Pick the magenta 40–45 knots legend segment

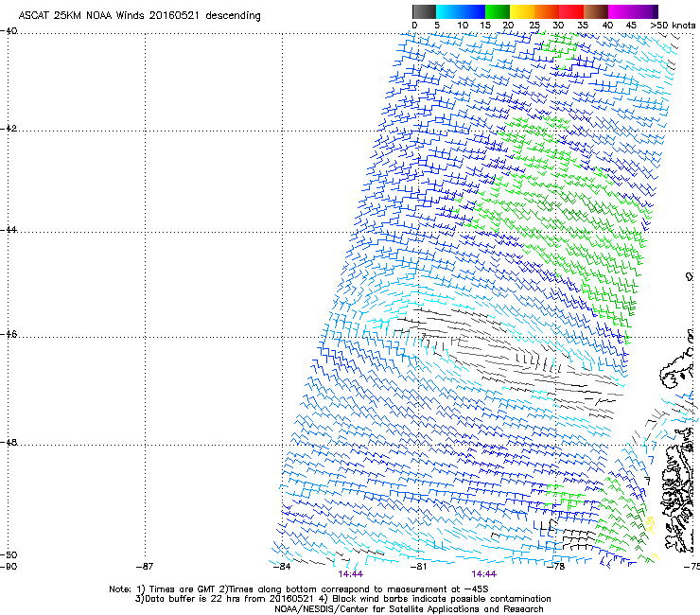[621, 11]
